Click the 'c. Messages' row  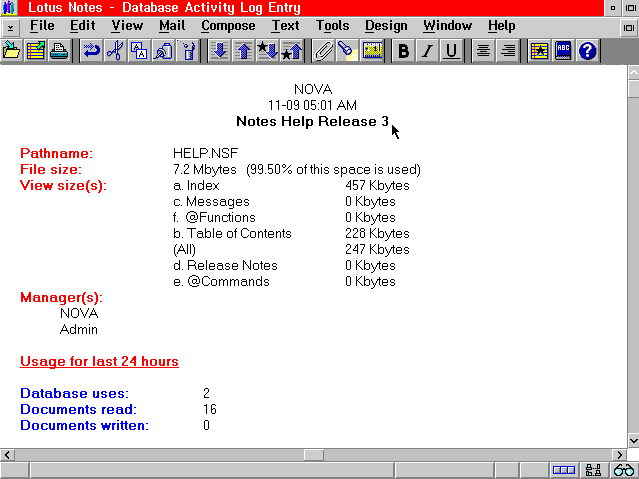(211, 202)
